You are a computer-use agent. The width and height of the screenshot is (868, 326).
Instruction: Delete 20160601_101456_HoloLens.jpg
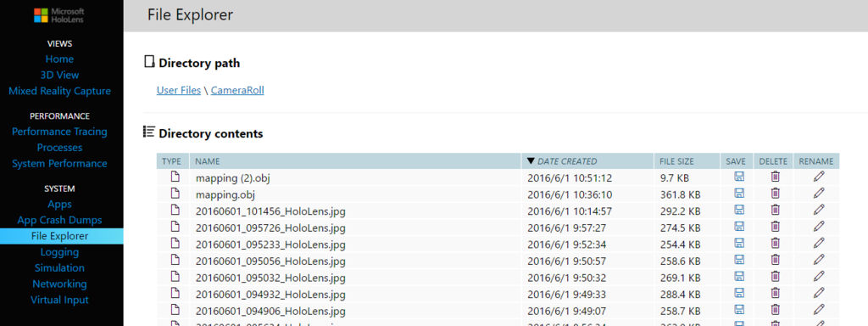775,211
